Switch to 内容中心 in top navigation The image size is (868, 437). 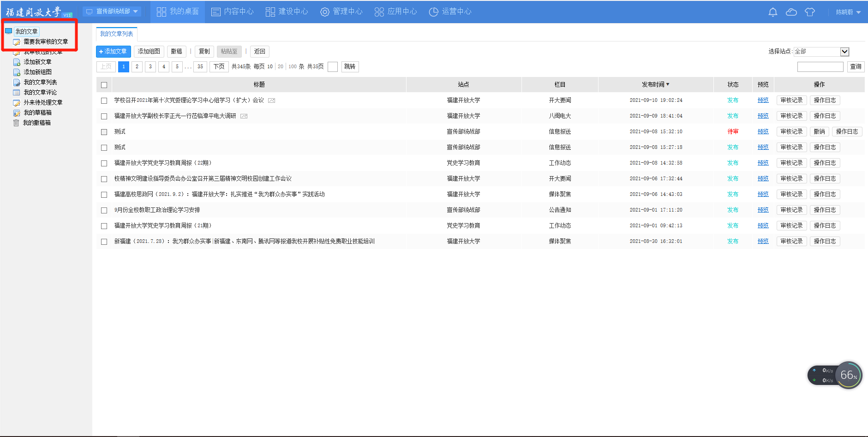click(233, 12)
